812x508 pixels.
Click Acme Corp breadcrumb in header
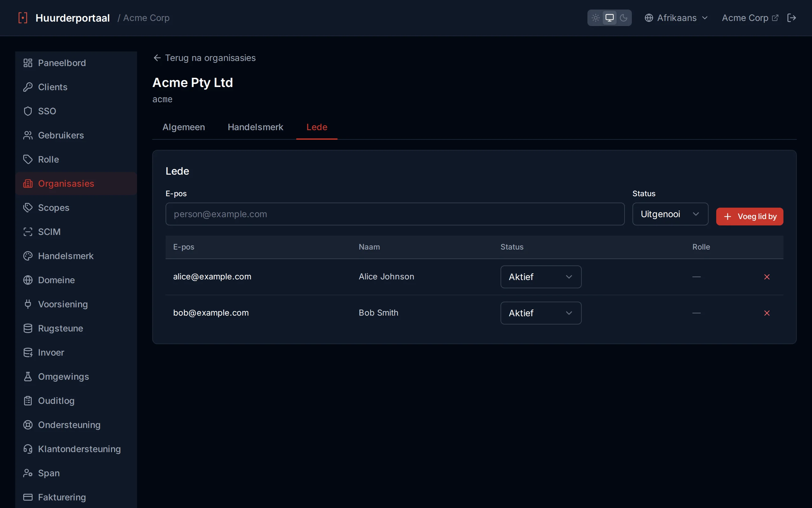[x=146, y=18]
